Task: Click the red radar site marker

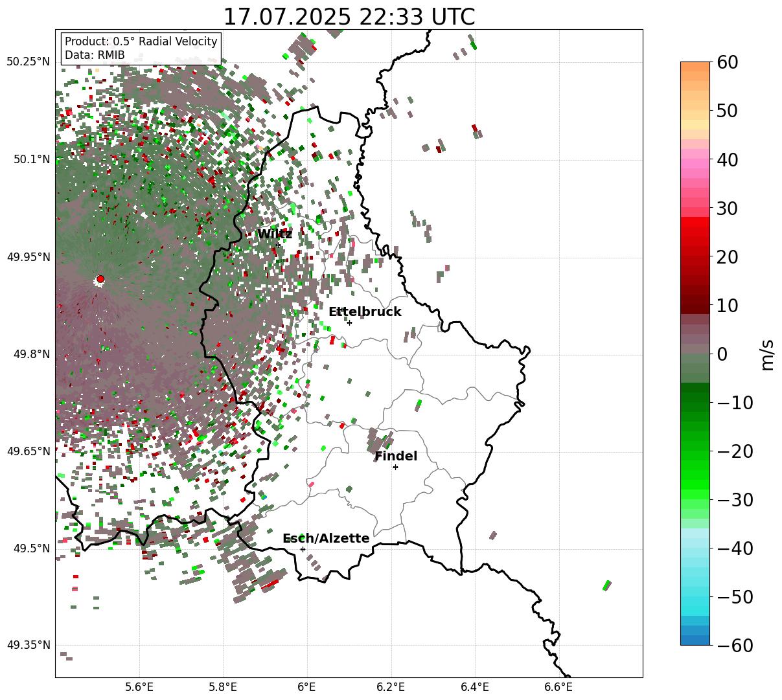Action: (x=100, y=279)
